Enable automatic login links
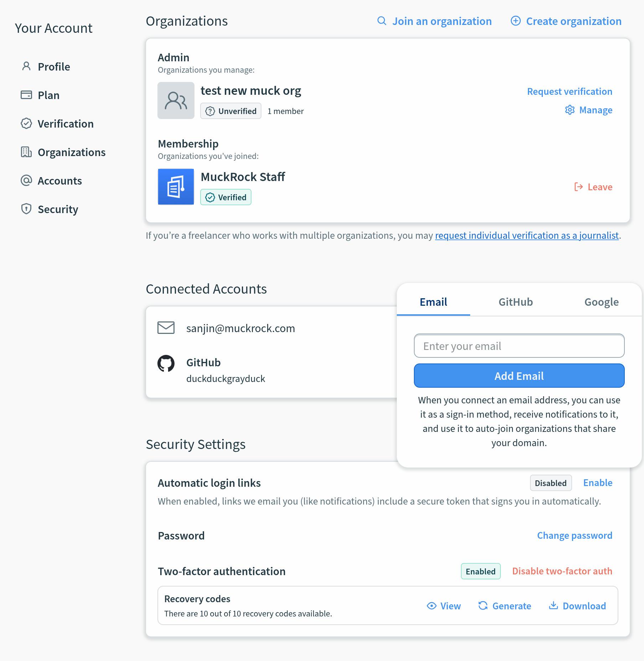644x661 pixels. (x=598, y=483)
